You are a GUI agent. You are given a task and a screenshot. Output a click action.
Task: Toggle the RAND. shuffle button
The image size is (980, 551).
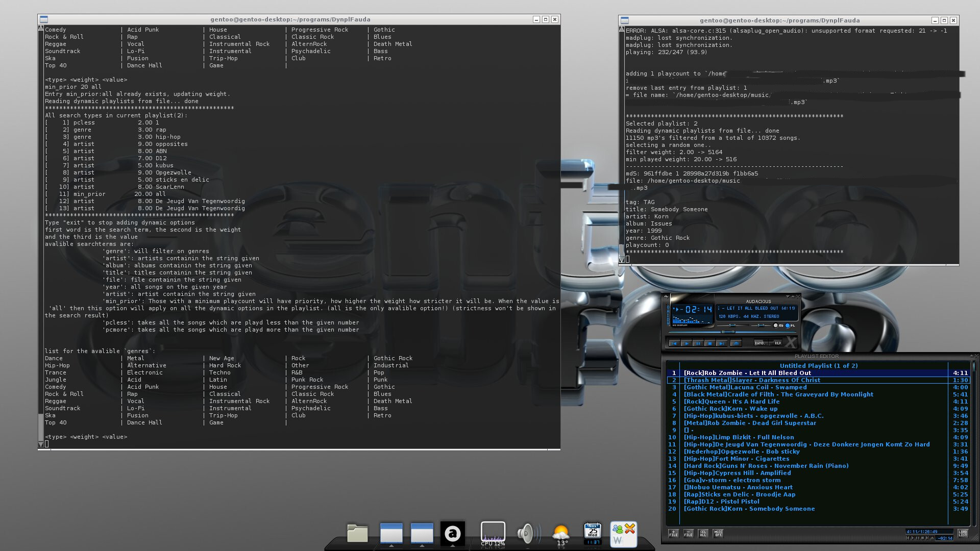pyautogui.click(x=761, y=343)
